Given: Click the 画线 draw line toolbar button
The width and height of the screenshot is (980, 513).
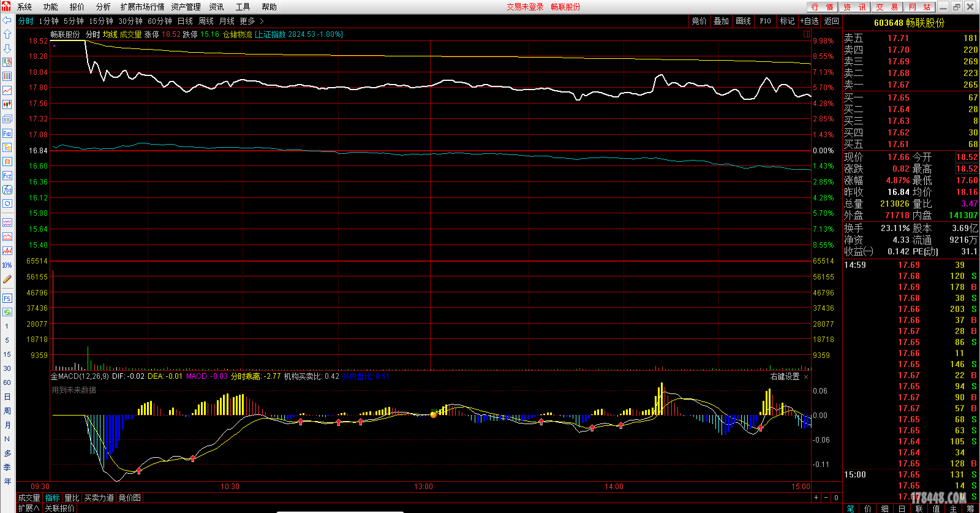Looking at the screenshot, I should (x=743, y=21).
